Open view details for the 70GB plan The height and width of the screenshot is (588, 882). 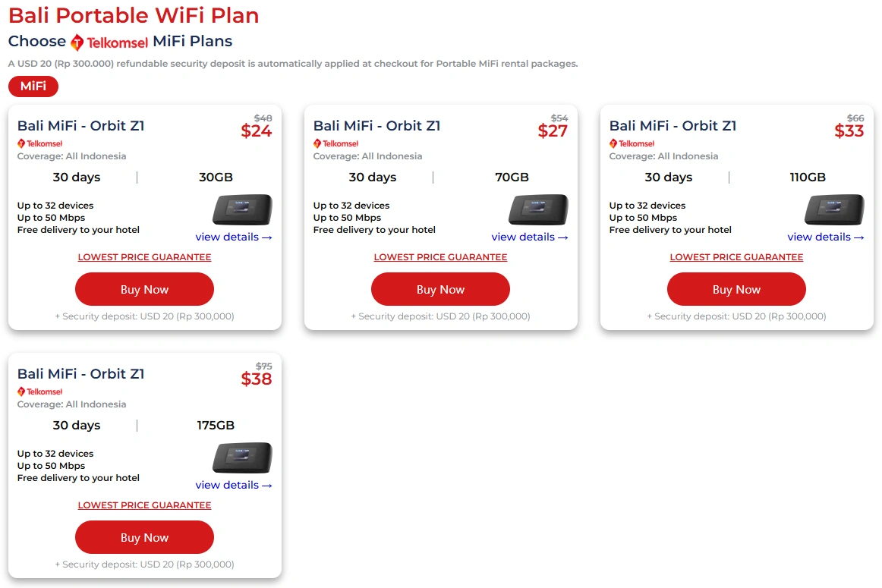click(530, 237)
